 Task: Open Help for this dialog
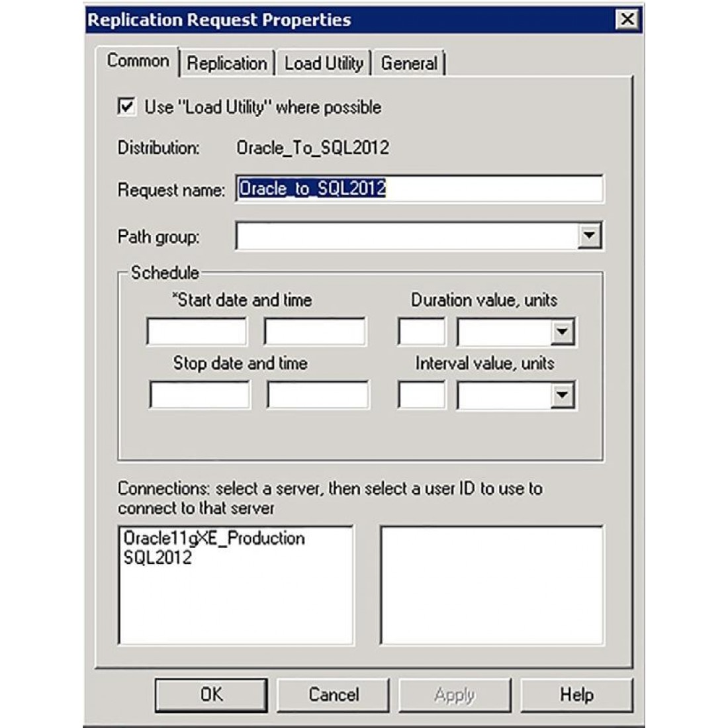(x=576, y=694)
